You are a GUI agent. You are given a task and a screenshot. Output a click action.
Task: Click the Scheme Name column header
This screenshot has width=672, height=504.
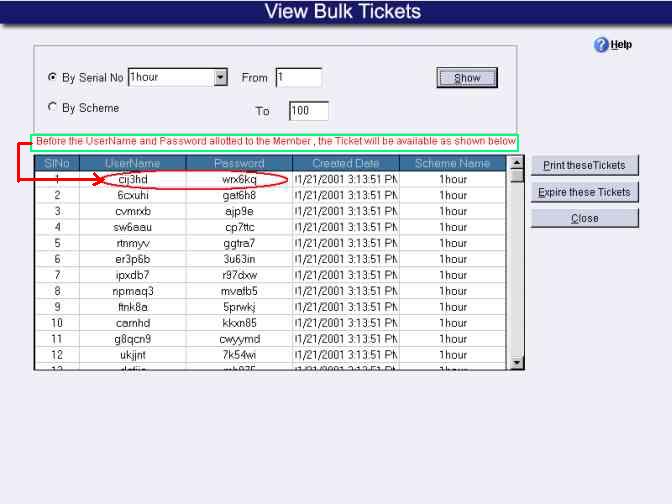[x=453, y=163]
